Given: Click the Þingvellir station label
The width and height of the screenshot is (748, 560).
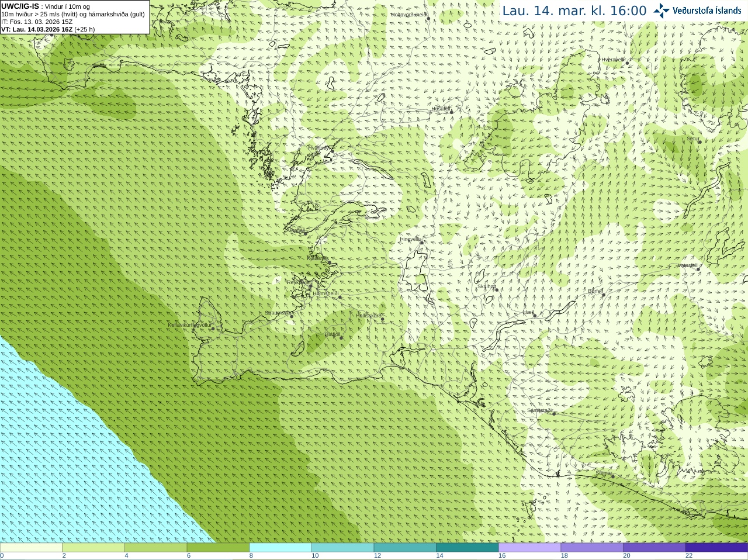Looking at the screenshot, I should tap(410, 239).
